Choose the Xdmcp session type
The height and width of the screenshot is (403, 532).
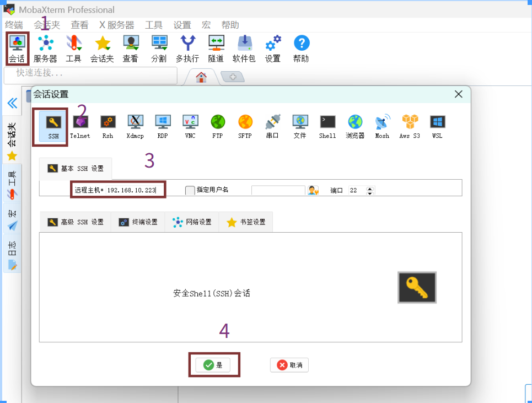tap(135, 126)
